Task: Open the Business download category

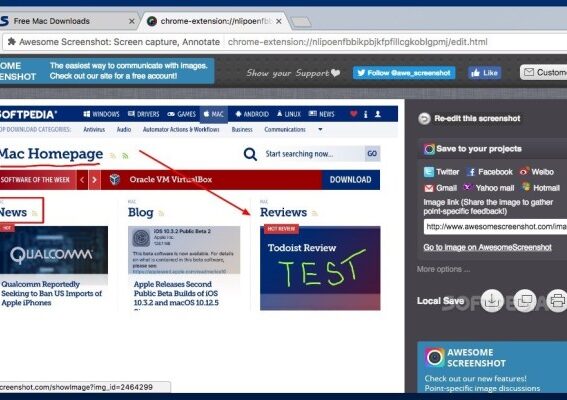Action: 242,129
